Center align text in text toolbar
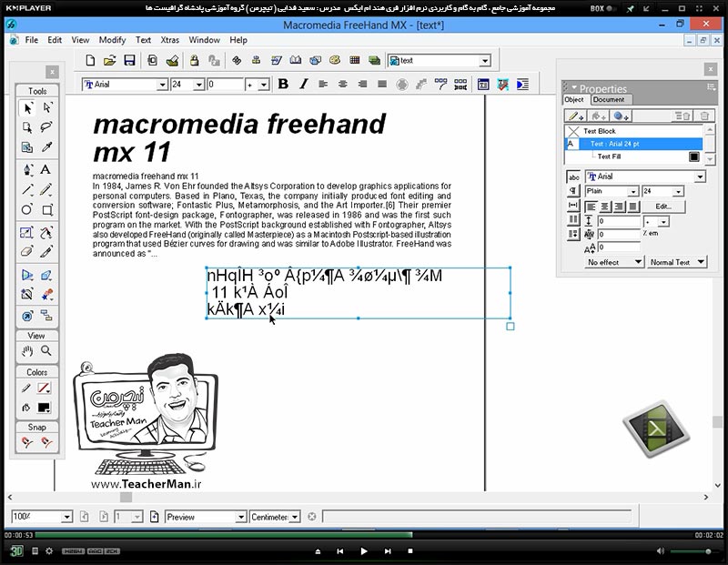The width and height of the screenshot is (728, 565). pos(343,84)
